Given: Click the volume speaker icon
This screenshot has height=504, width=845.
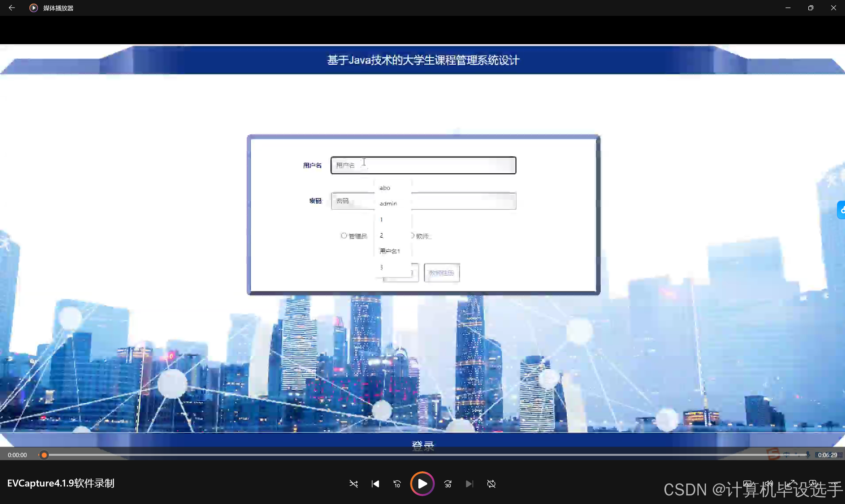Looking at the screenshot, I should 768,484.
